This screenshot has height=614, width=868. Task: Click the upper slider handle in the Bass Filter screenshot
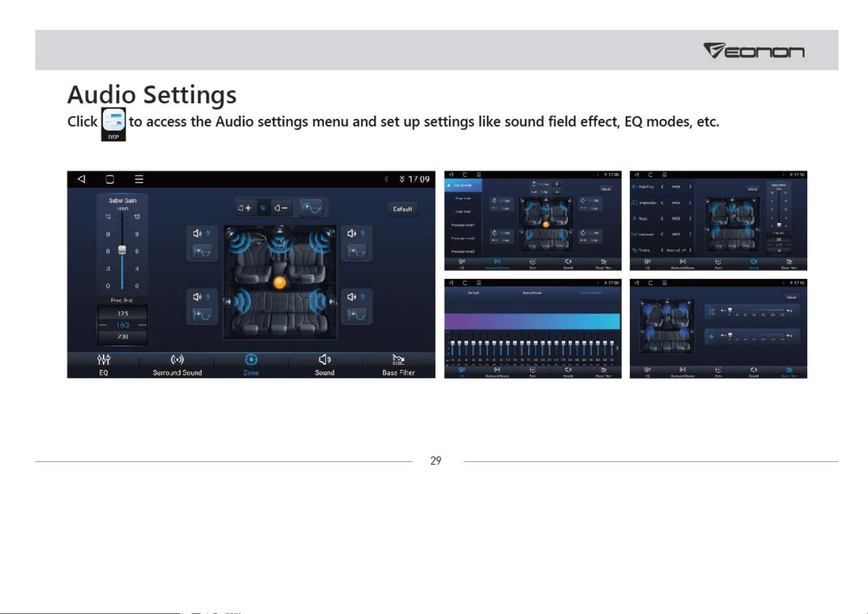[x=730, y=310]
